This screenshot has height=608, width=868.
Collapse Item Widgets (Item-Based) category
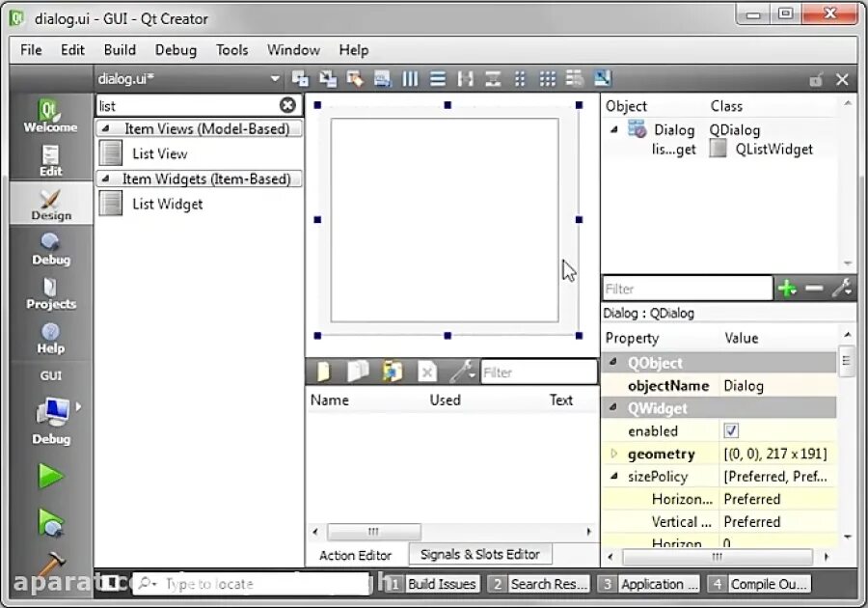pos(105,179)
